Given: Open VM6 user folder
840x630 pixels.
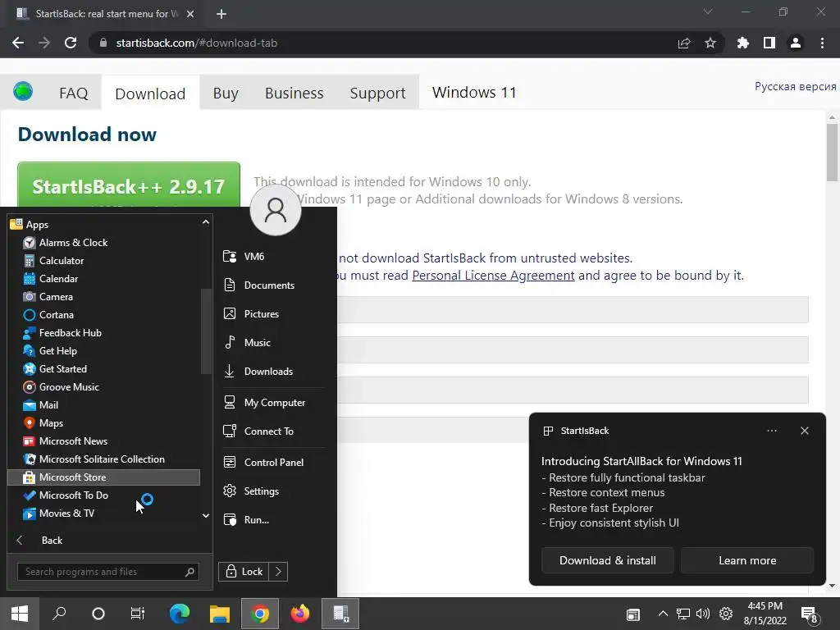Looking at the screenshot, I should (244, 257).
